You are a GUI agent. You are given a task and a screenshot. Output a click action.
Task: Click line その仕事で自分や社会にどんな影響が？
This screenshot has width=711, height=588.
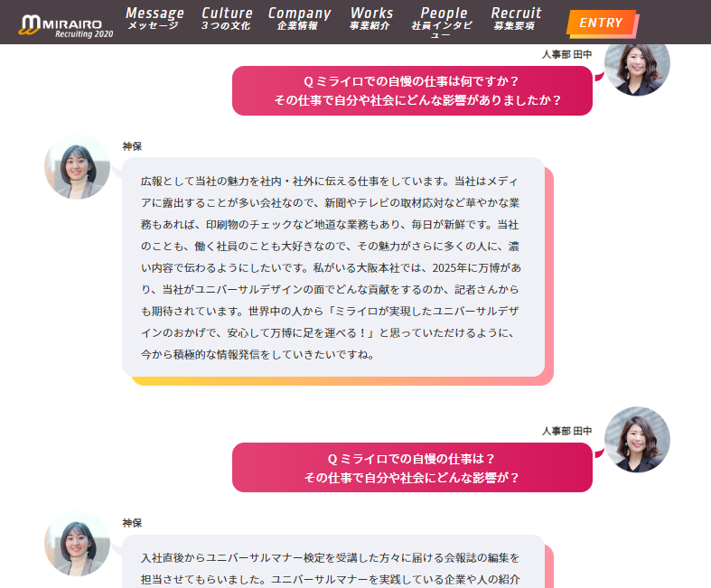tap(412, 478)
